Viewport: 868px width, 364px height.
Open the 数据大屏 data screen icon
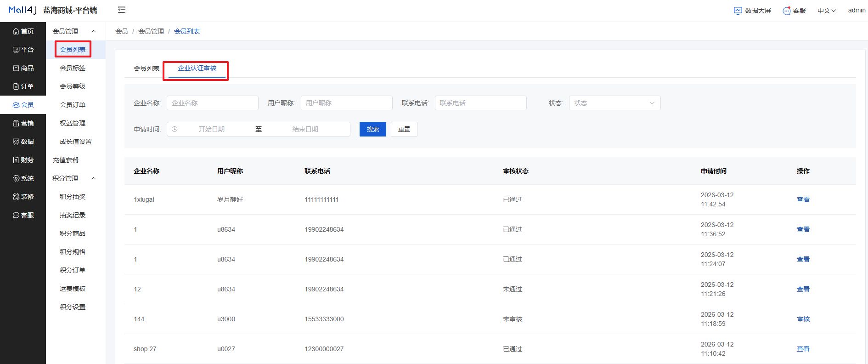pyautogui.click(x=738, y=11)
